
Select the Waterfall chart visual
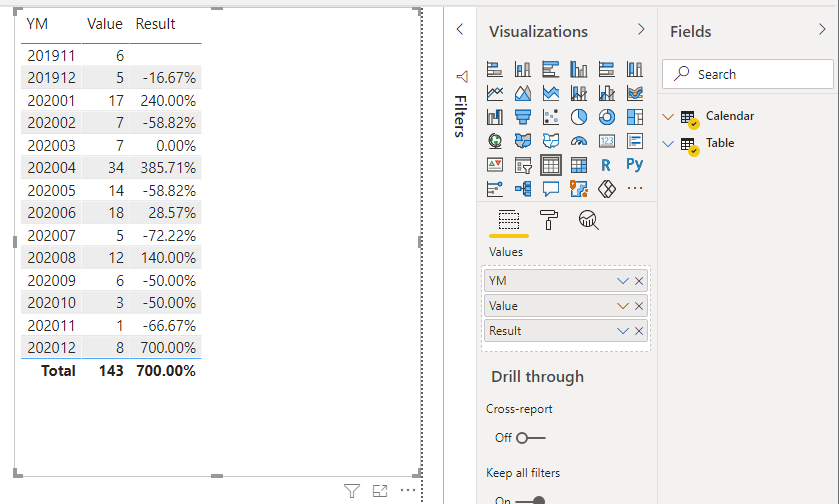495,117
